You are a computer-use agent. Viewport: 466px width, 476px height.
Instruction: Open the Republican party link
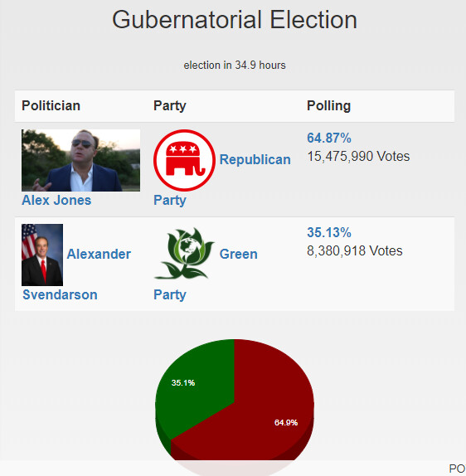(x=255, y=160)
